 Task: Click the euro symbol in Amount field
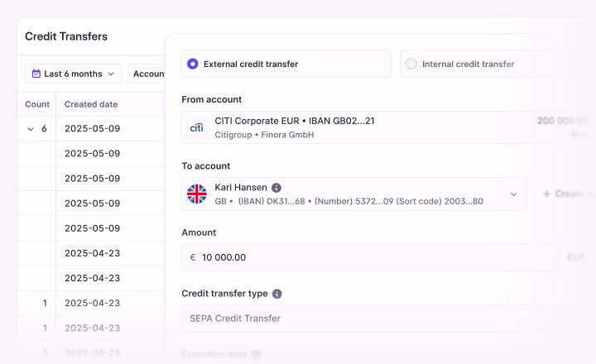pyautogui.click(x=193, y=257)
